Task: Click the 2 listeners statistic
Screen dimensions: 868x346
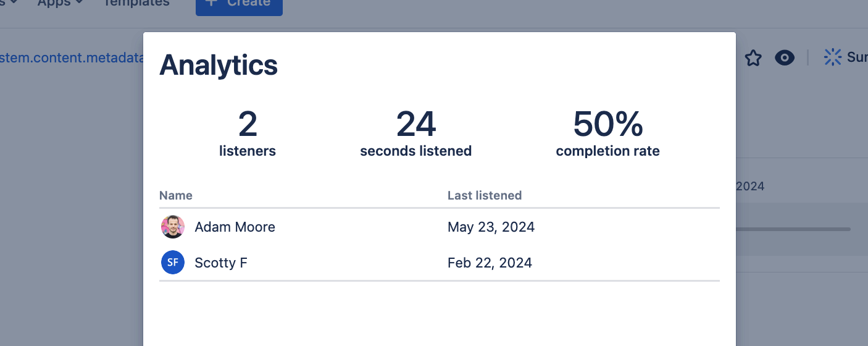Action: 248,133
